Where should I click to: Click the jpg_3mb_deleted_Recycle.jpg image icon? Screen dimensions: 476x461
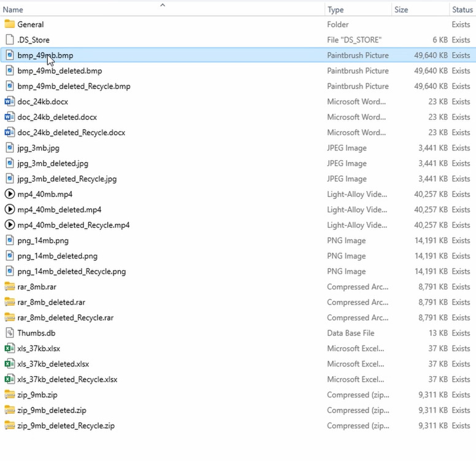10,179
